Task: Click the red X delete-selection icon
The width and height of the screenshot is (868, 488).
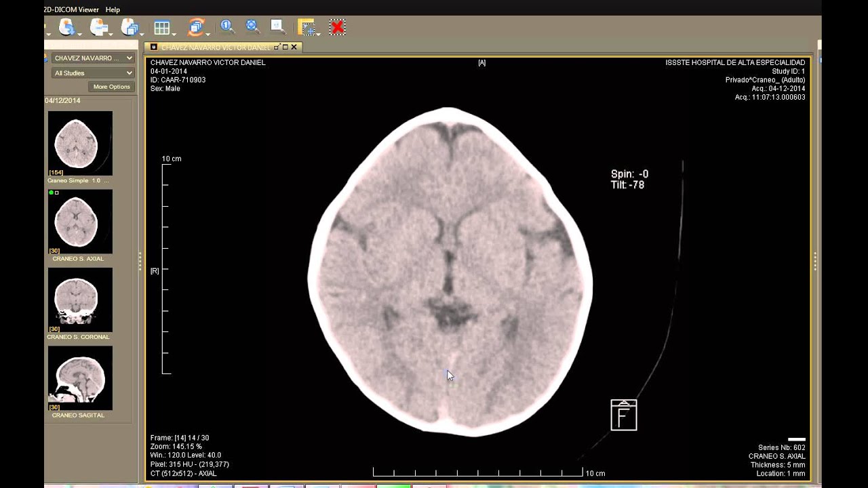Action: [337, 27]
